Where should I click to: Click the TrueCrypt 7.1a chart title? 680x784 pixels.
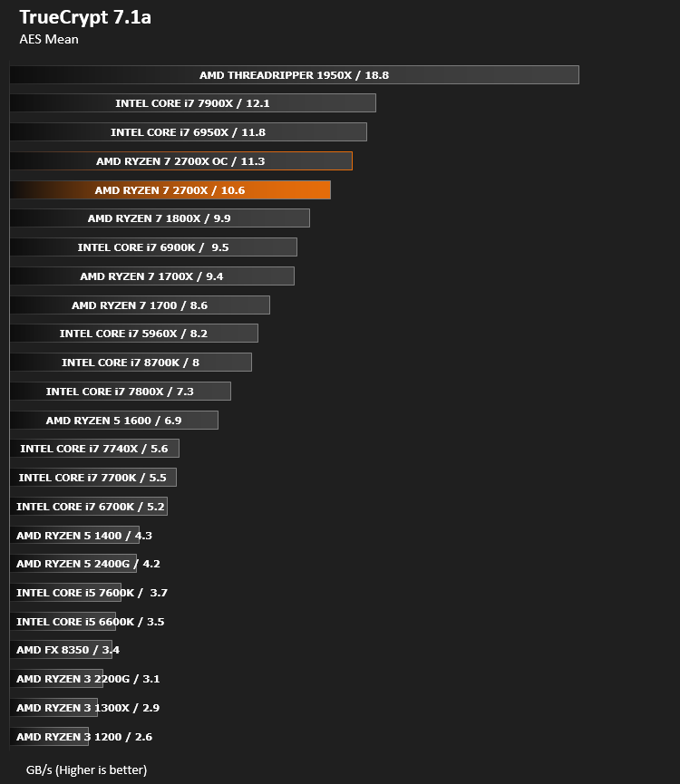click(85, 17)
